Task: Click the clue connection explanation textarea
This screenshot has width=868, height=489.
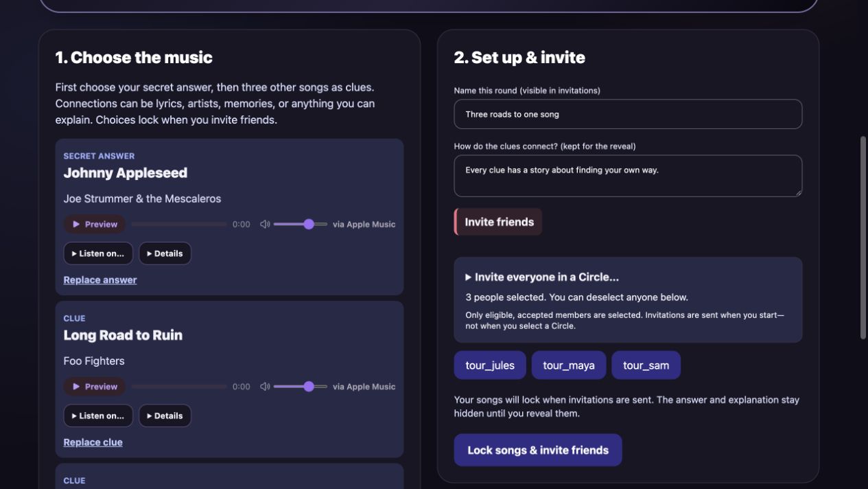Action: pos(628,176)
